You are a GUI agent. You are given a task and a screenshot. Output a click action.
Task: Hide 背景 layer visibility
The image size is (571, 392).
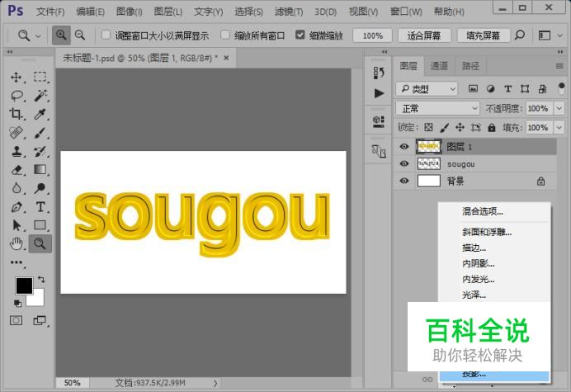(x=403, y=181)
